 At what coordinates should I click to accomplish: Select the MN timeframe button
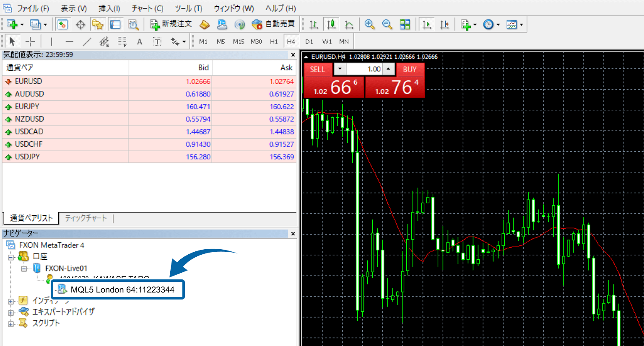344,41
